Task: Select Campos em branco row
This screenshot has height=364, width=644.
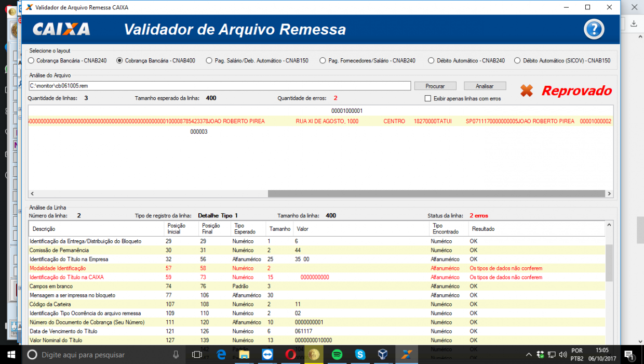Action: 317,286
